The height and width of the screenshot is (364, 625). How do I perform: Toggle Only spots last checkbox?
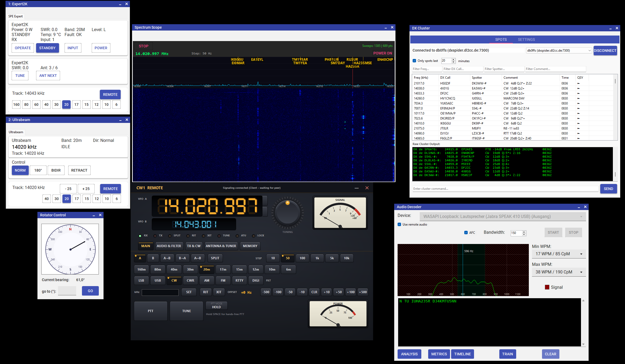414,61
